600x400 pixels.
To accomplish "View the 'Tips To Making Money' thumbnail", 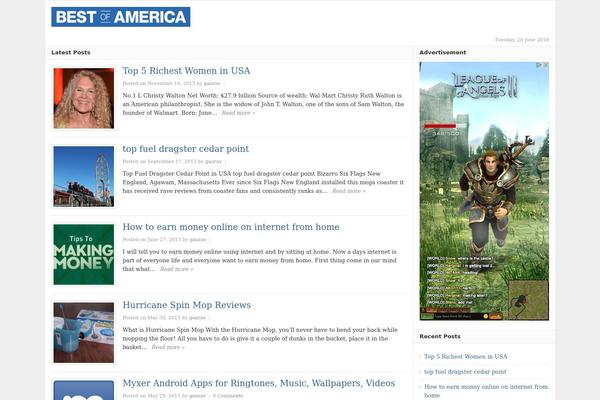I will coord(84,255).
